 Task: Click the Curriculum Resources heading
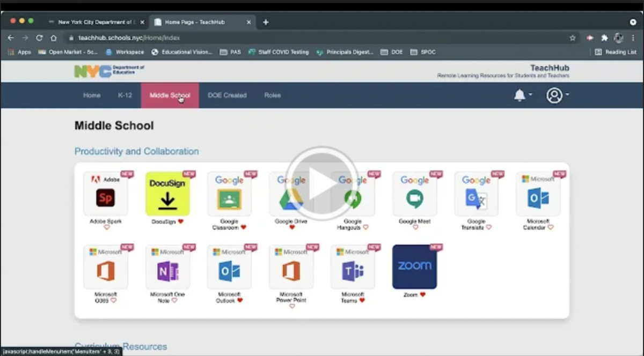click(121, 346)
